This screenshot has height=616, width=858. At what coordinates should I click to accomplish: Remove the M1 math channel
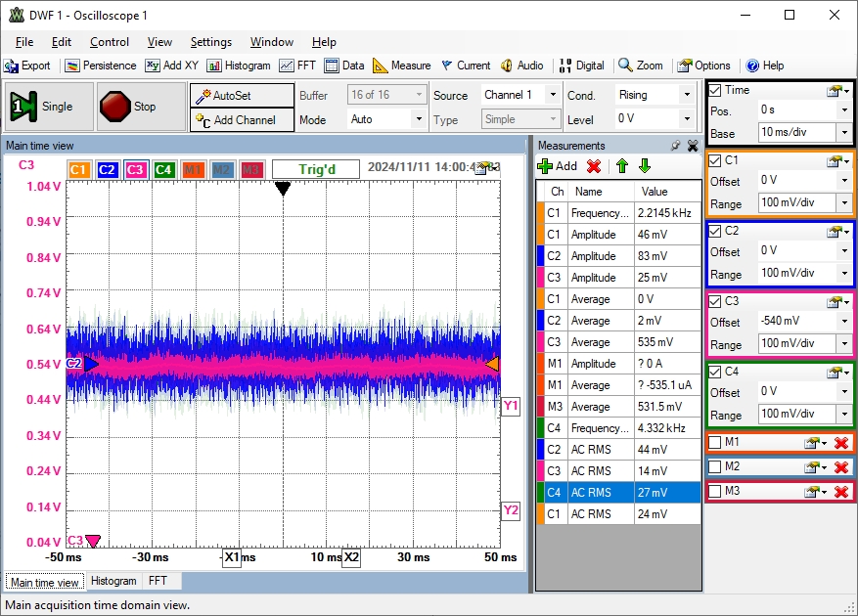840,444
